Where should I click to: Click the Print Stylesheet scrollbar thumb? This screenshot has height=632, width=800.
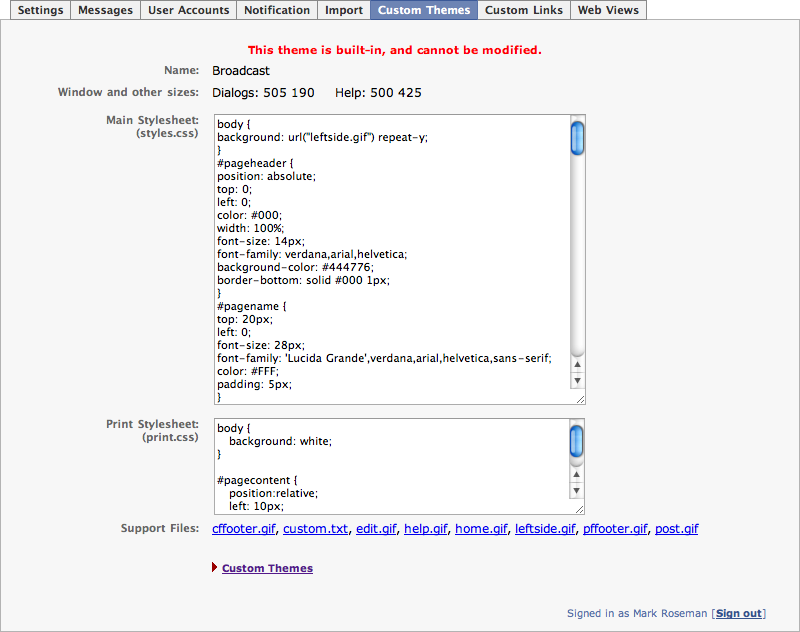(577, 442)
